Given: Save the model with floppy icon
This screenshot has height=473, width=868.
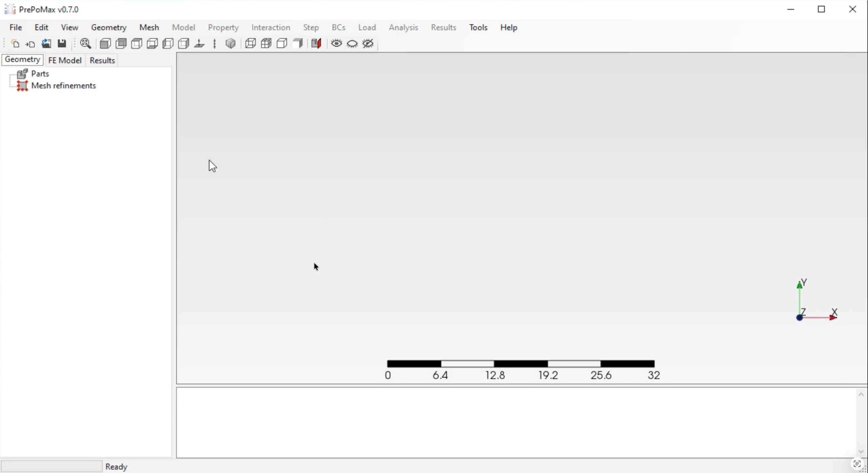Looking at the screenshot, I should pyautogui.click(x=62, y=44).
